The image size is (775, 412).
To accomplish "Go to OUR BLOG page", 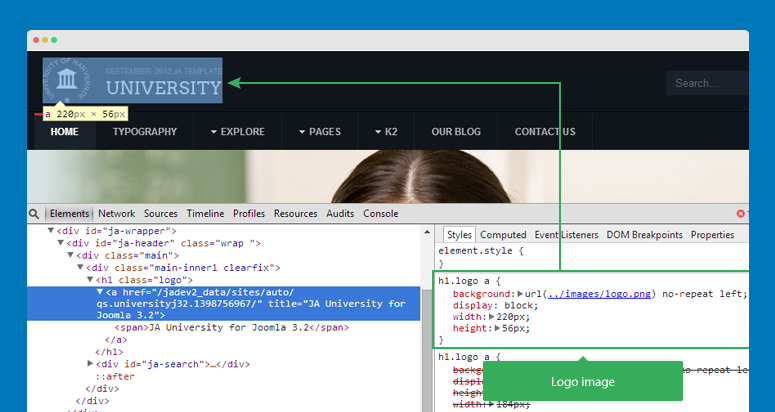I will [456, 131].
